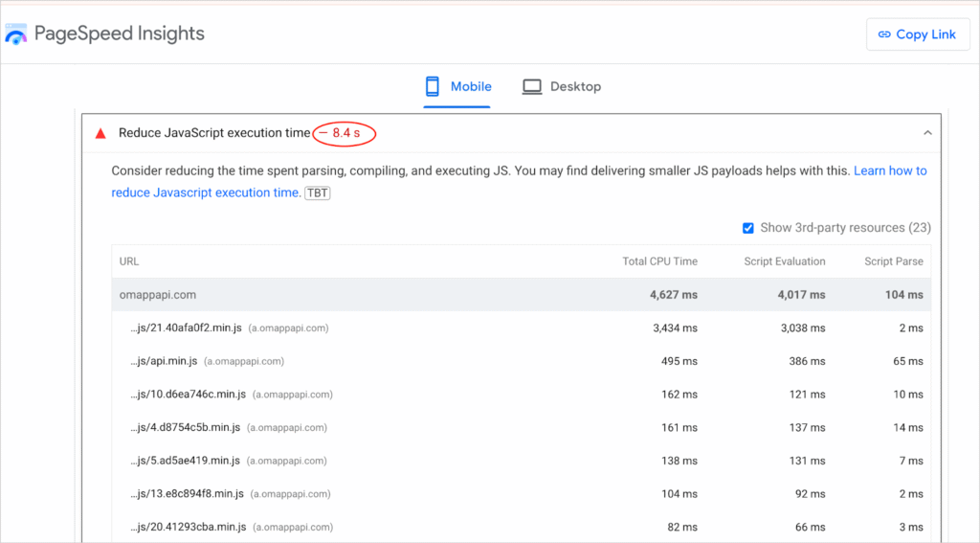Click the 161 ms CPU time cell
Viewport: 980px width, 543px height.
(x=679, y=427)
